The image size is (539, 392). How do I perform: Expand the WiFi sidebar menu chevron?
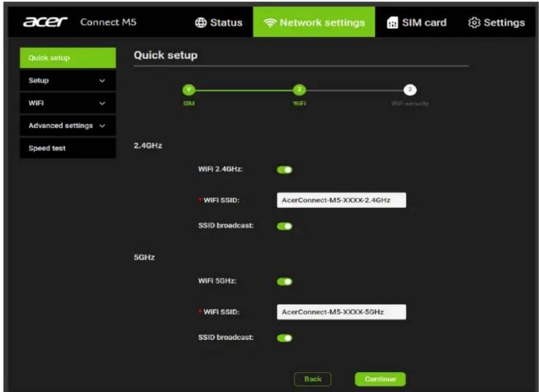102,104
